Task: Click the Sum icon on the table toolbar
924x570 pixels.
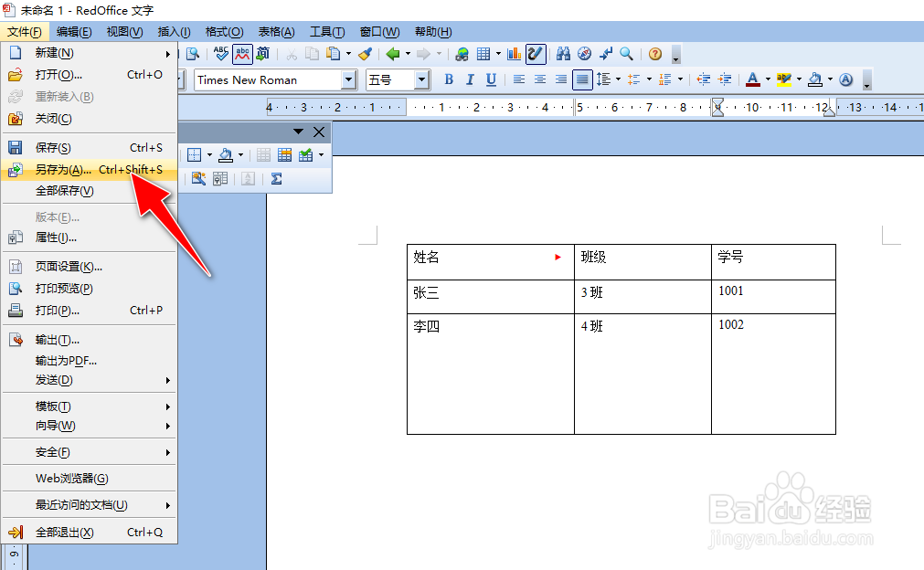Action: coord(275,179)
